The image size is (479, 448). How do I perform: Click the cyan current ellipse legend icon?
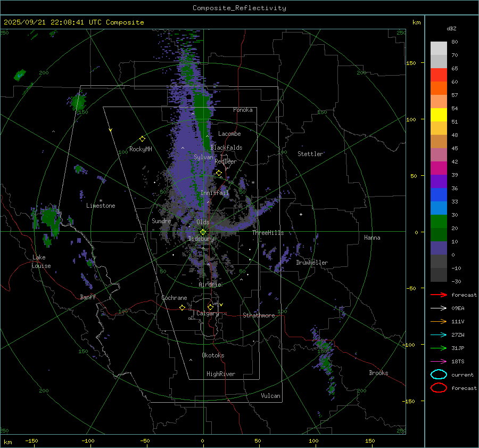[438, 374]
